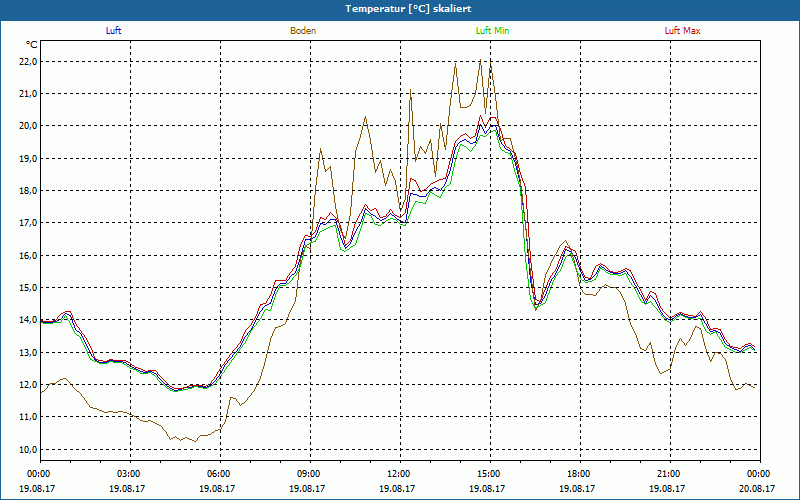Click the 09:00 time axis label
Viewport: 800px width, 500px height.
[310, 474]
